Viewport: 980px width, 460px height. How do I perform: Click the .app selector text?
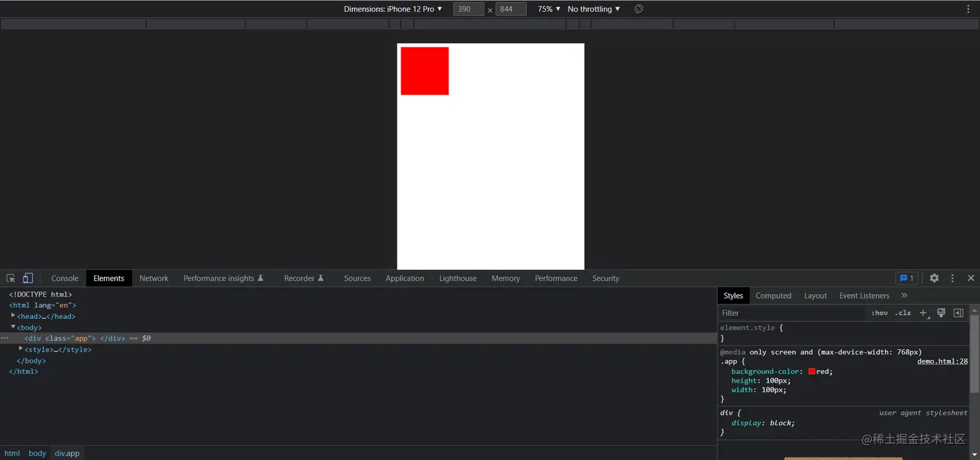[x=730, y=362]
